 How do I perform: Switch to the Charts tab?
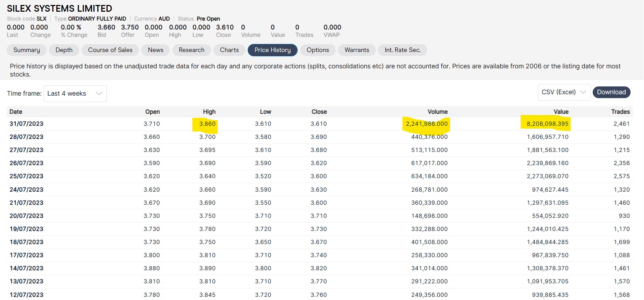[229, 50]
